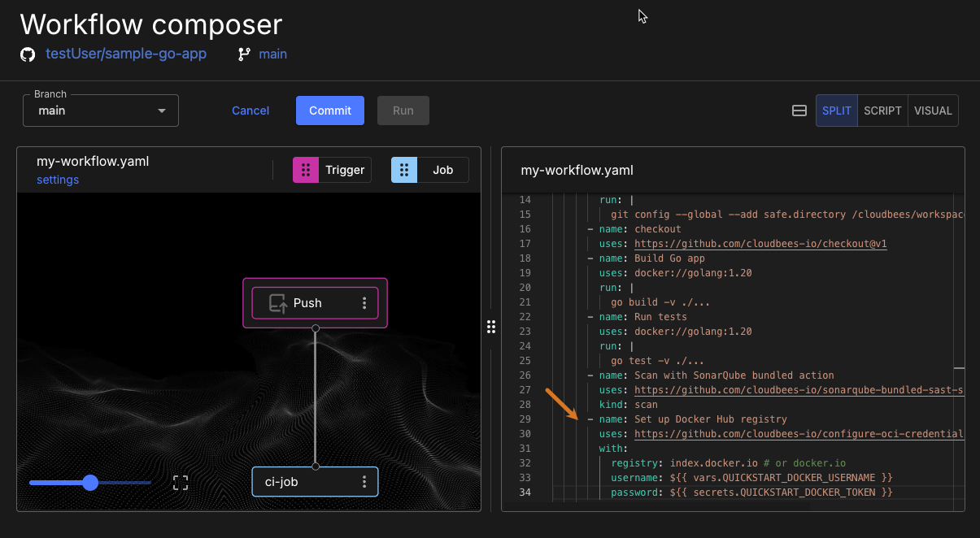The image size is (980, 538).
Task: Click the Push trigger icon inside the node
Action: point(278,302)
